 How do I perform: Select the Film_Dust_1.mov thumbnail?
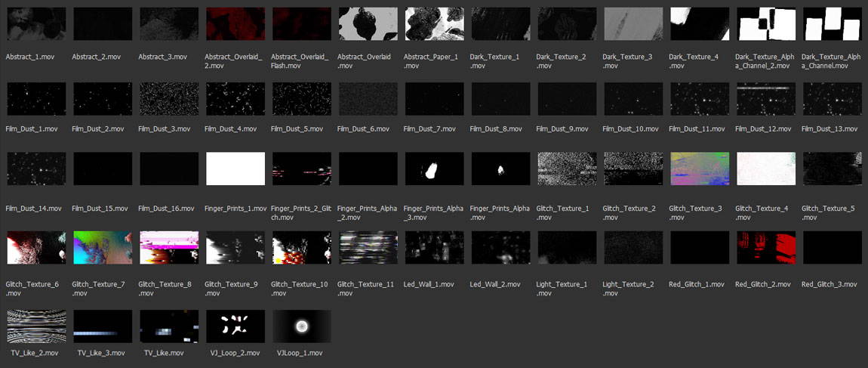pos(36,99)
